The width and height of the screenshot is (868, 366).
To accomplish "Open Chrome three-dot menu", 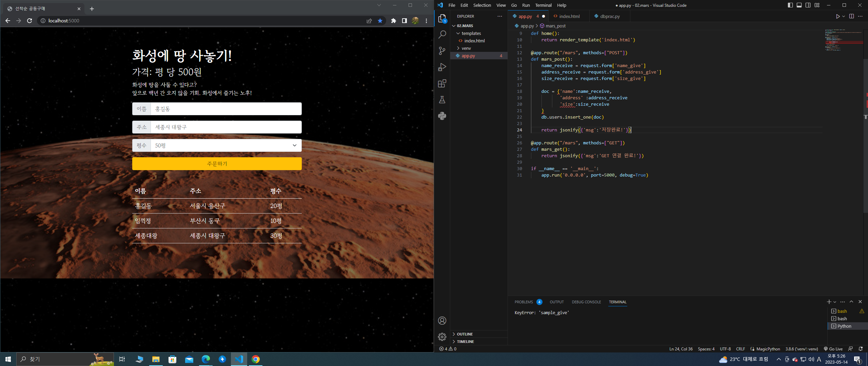I will [426, 21].
